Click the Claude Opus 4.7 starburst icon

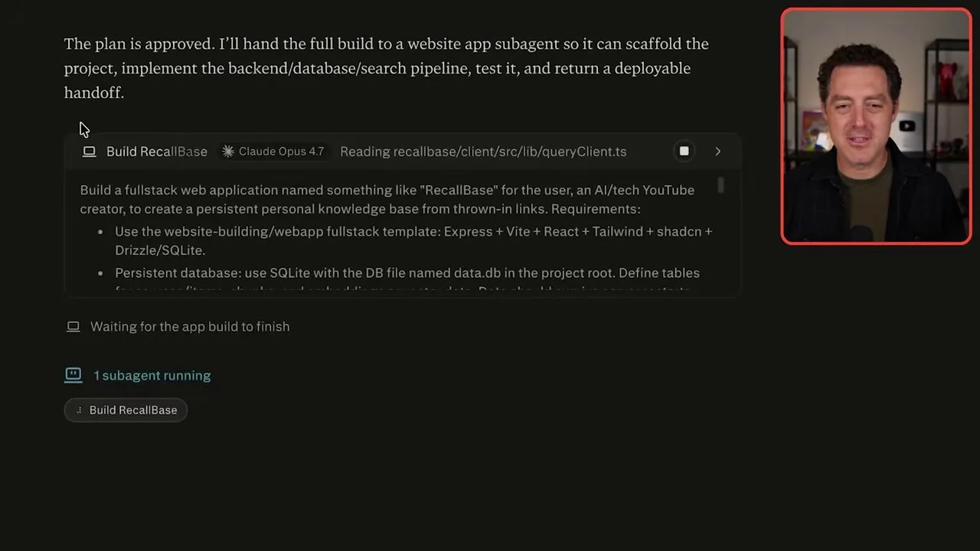coord(228,152)
